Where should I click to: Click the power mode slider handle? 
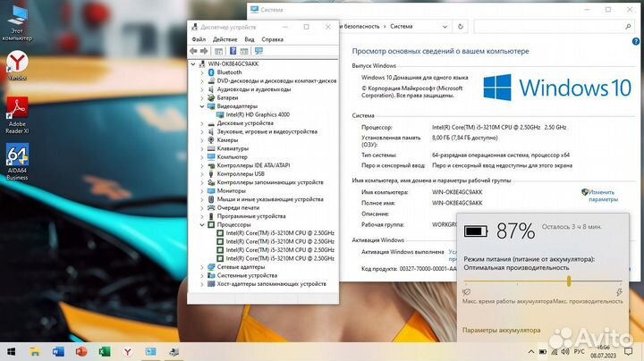[x=569, y=281]
